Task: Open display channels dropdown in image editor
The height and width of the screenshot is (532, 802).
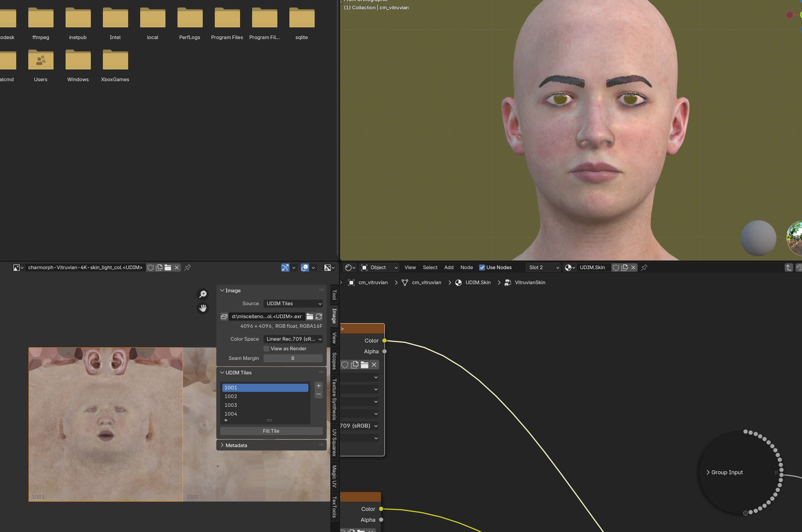Action: 330,268
